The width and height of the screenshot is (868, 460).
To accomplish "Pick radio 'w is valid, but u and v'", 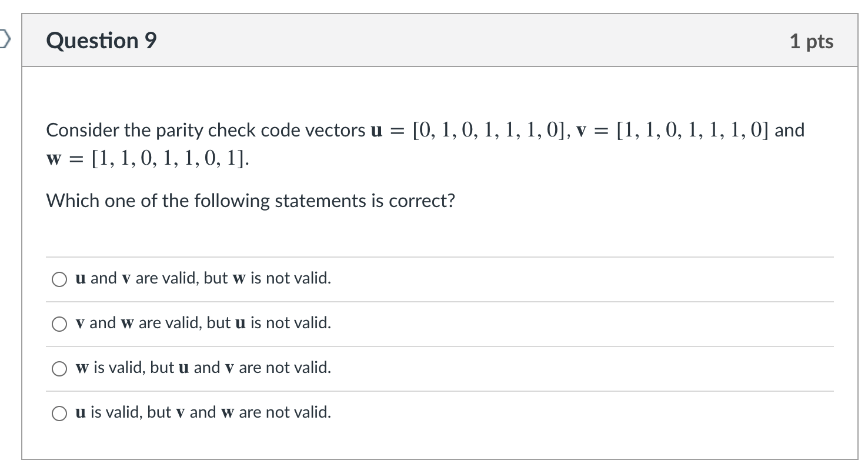I will pyautogui.click(x=59, y=369).
